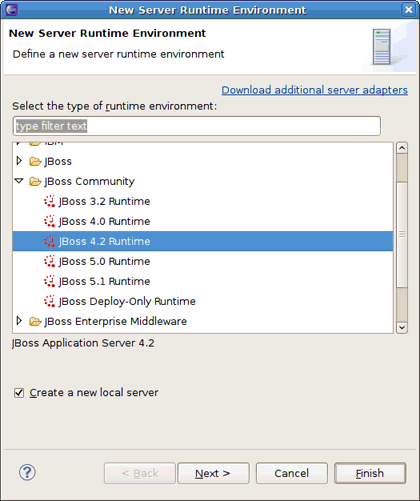The image size is (420, 501).
Task: Close the New Server Runtime Environment dialog
Action: 409,10
